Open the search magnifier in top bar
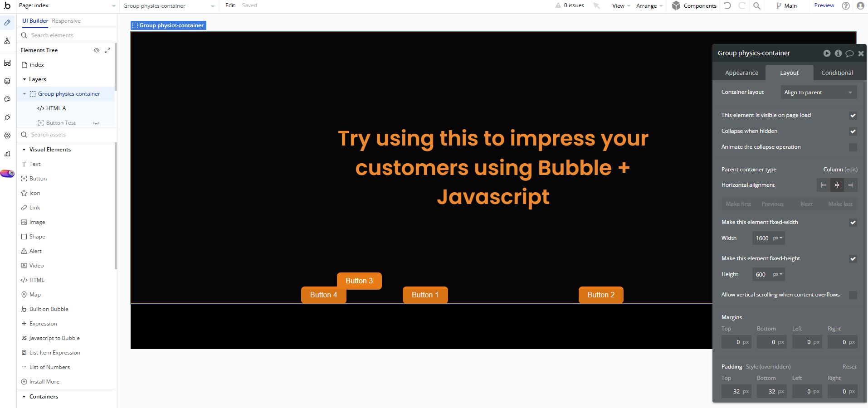Image resolution: width=868 pixels, height=408 pixels. pos(757,5)
